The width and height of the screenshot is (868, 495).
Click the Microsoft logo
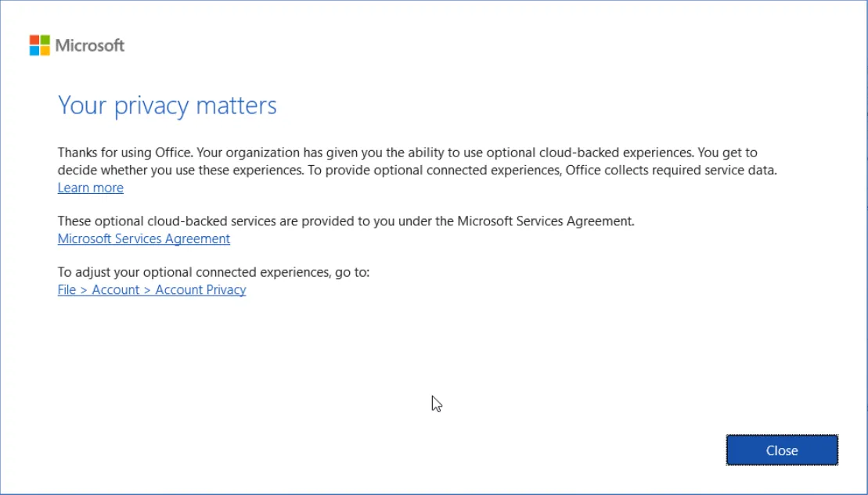(77, 45)
